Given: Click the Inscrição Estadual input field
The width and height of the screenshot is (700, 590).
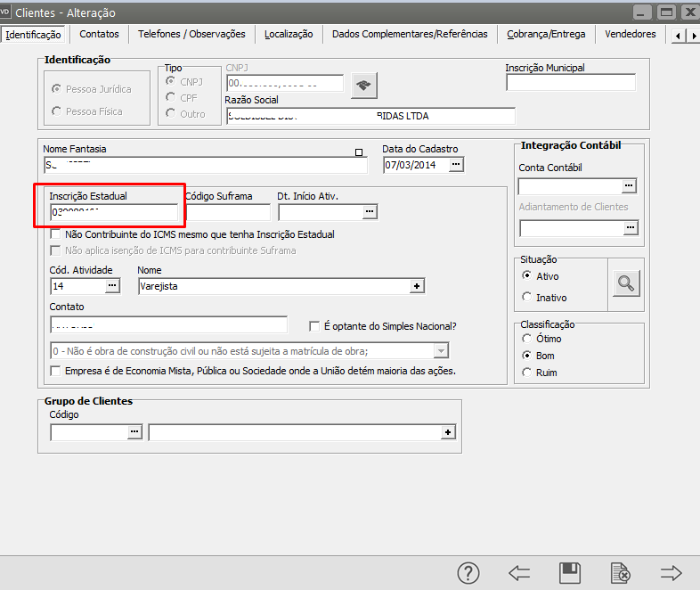Looking at the screenshot, I should click(114, 212).
